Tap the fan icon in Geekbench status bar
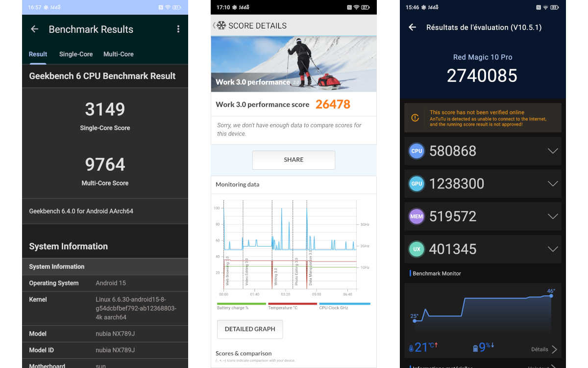The height and width of the screenshot is (368, 588). click(x=46, y=7)
